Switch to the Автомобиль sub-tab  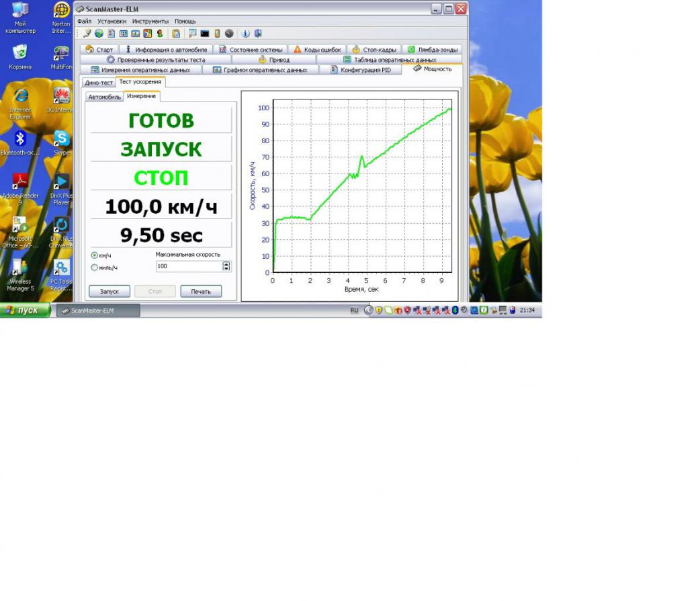click(x=105, y=97)
